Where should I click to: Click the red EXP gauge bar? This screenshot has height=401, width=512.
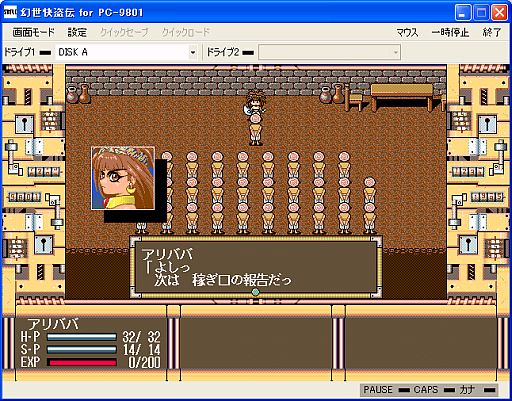click(82, 362)
